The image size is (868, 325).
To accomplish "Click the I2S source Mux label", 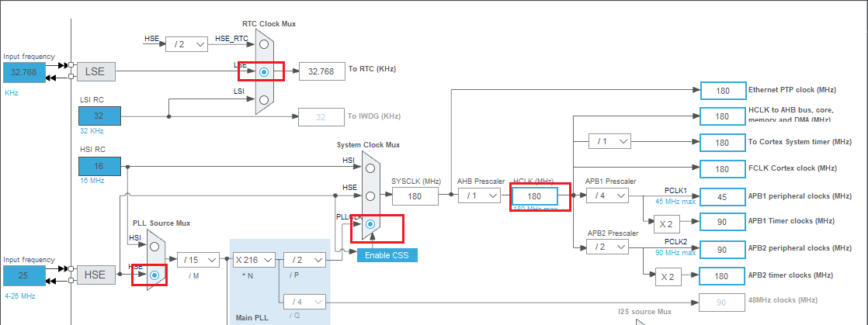I will tap(645, 311).
